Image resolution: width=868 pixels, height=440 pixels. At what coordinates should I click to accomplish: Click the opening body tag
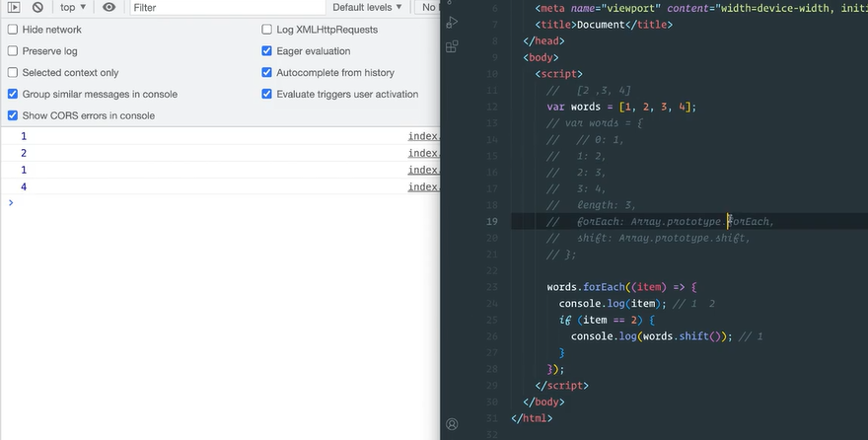(x=541, y=57)
